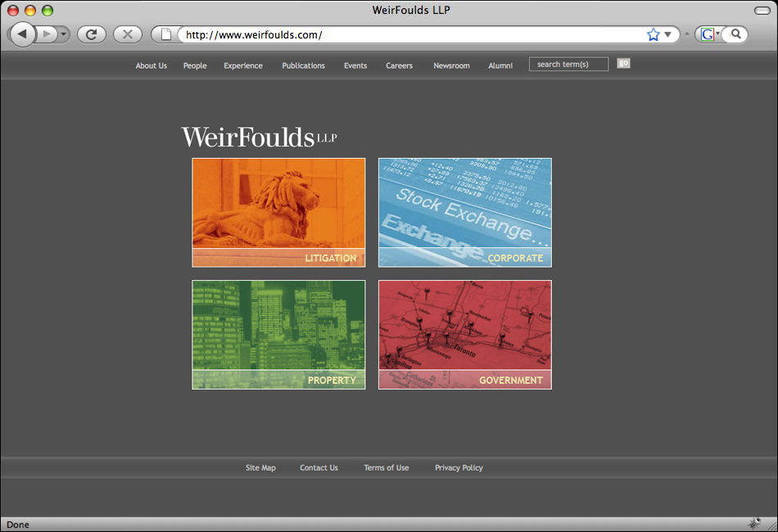Open the People menu item

[195, 65]
